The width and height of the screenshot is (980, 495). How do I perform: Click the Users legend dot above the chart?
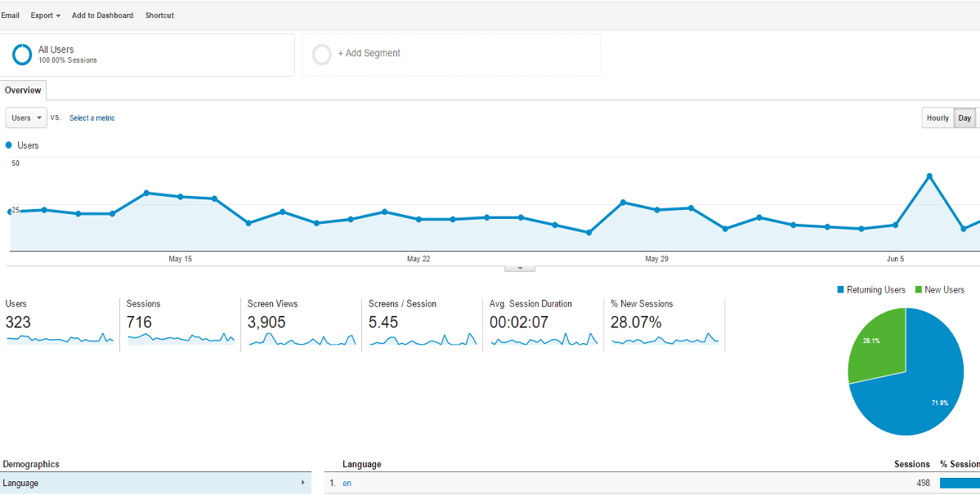point(8,145)
